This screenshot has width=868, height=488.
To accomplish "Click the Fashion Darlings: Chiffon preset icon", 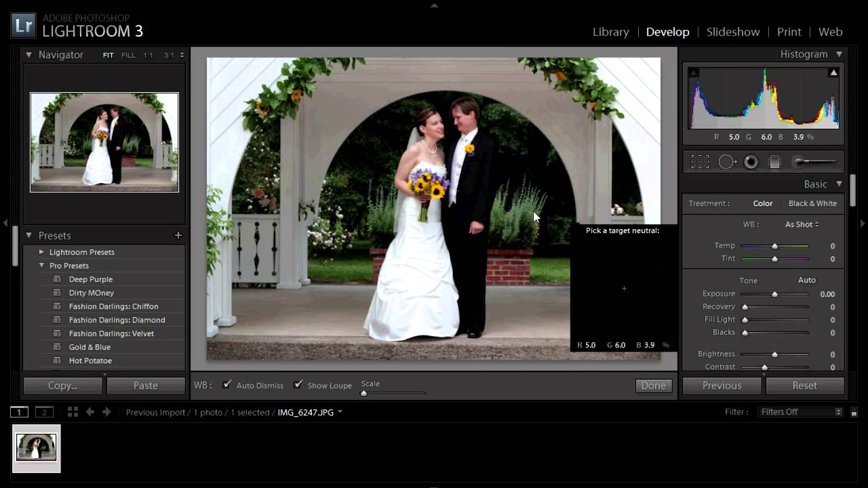I will 58,306.
